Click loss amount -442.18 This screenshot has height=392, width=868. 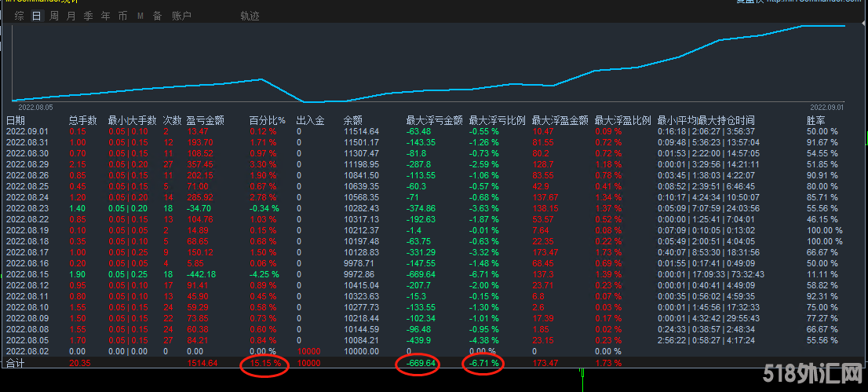(x=202, y=274)
